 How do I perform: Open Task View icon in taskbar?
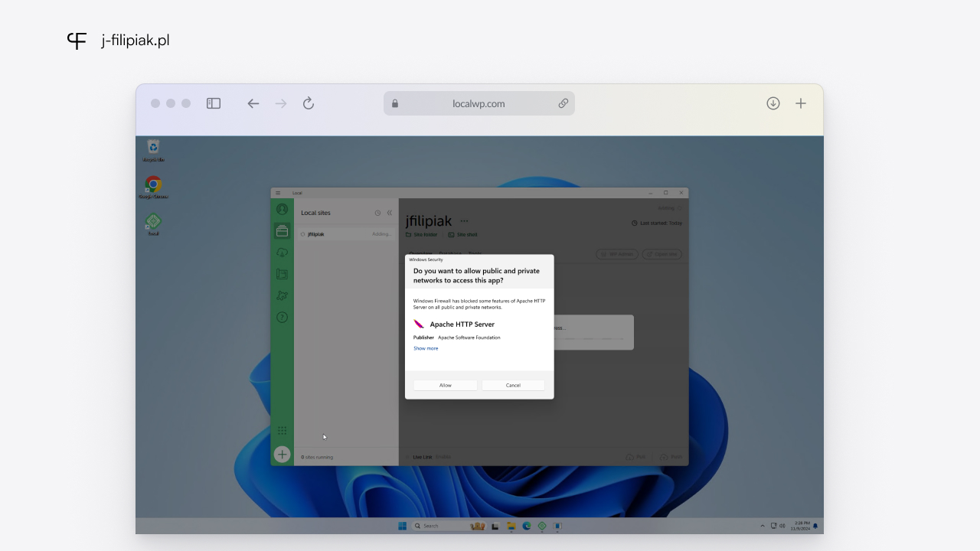point(495,526)
